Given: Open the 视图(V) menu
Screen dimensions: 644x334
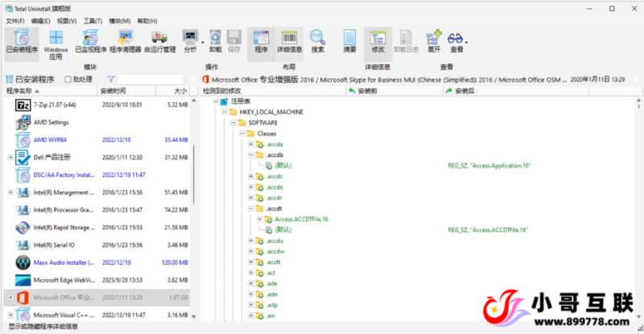Looking at the screenshot, I should point(67,21).
